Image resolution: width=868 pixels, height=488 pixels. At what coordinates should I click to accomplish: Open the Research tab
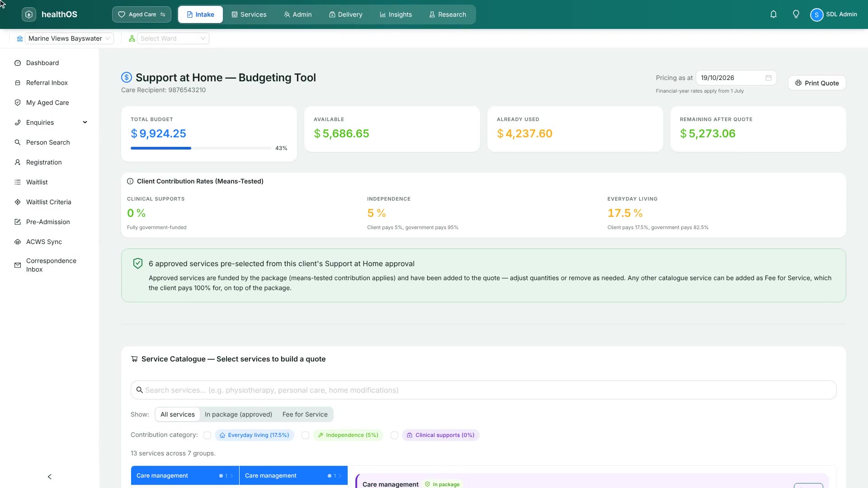click(448, 14)
